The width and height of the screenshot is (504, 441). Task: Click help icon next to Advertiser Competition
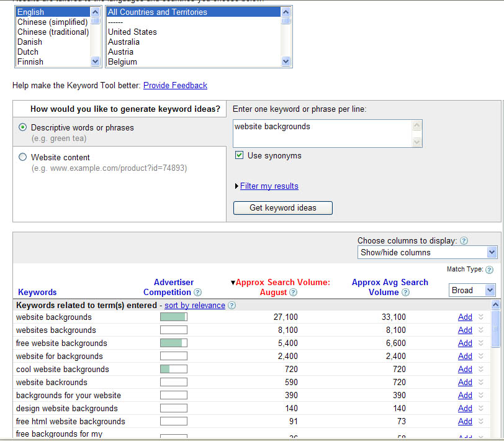(198, 293)
